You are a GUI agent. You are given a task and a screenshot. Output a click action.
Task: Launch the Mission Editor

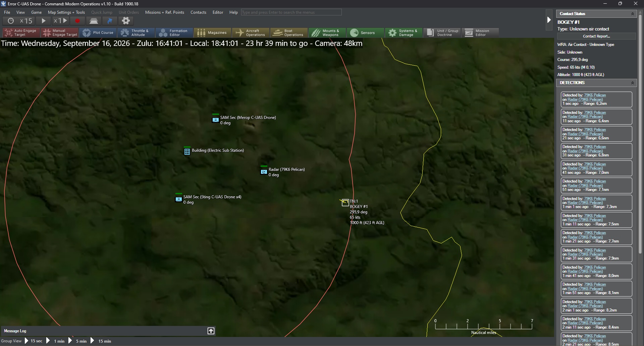coord(480,32)
